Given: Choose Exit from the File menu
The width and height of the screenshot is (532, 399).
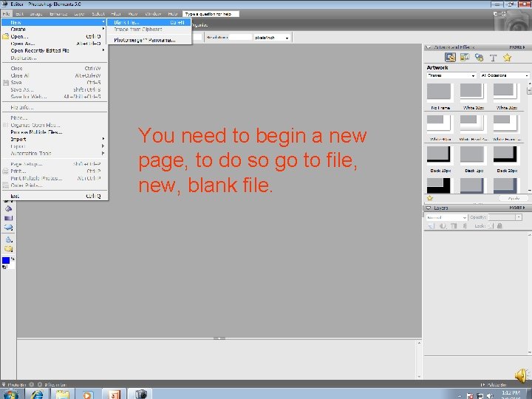Looking at the screenshot, I should pyautogui.click(x=54, y=196).
